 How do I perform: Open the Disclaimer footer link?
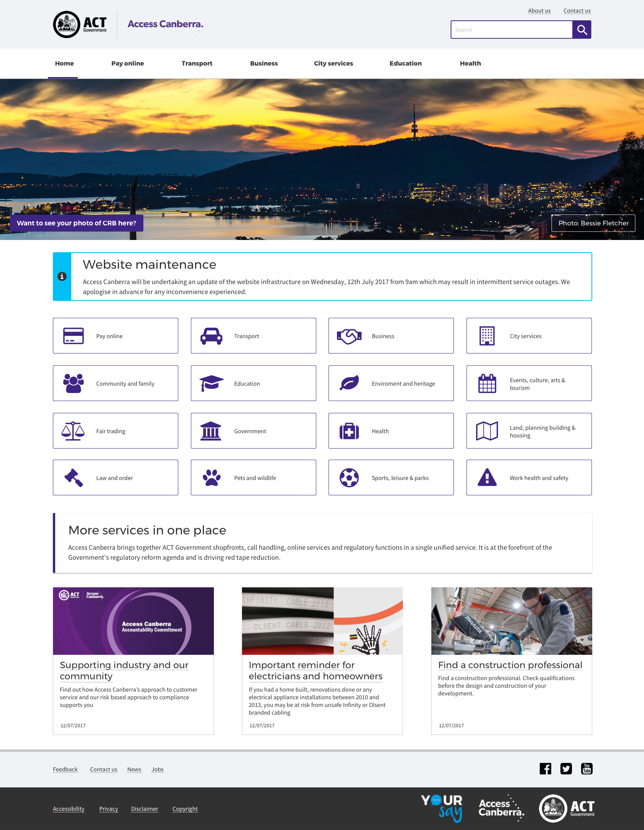coord(145,809)
